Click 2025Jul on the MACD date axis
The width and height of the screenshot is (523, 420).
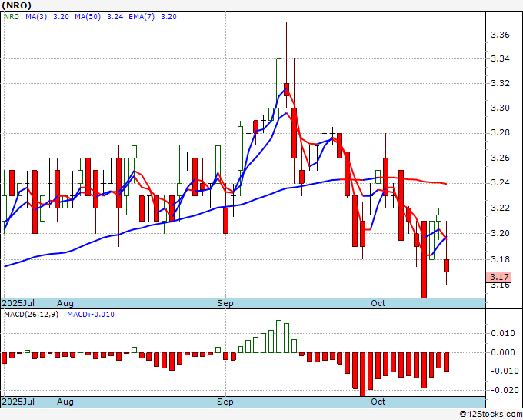[x=18, y=402]
